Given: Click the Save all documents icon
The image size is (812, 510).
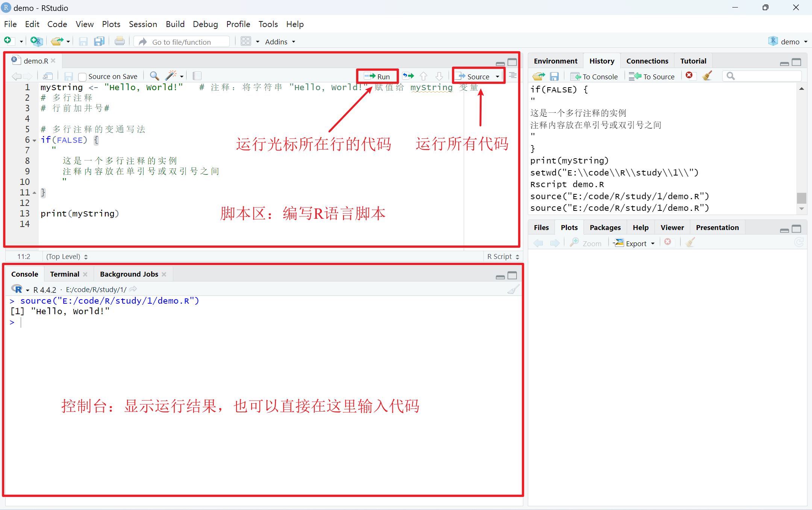Looking at the screenshot, I should [x=99, y=41].
